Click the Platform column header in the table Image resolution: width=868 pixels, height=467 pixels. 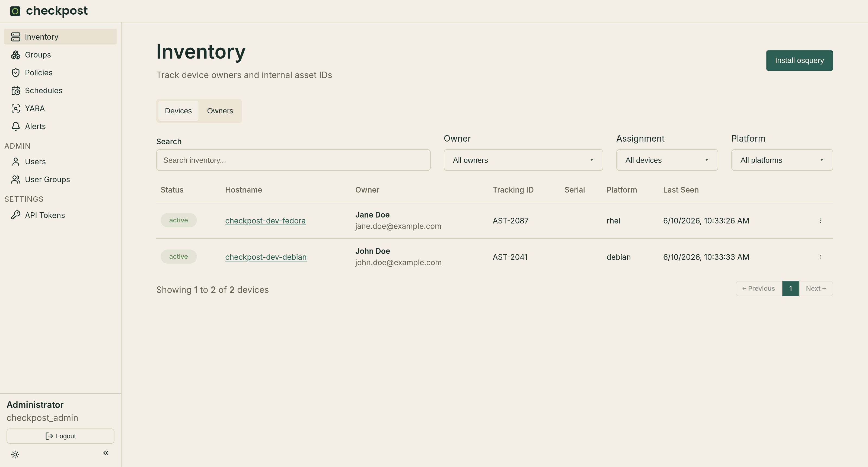coord(622,190)
